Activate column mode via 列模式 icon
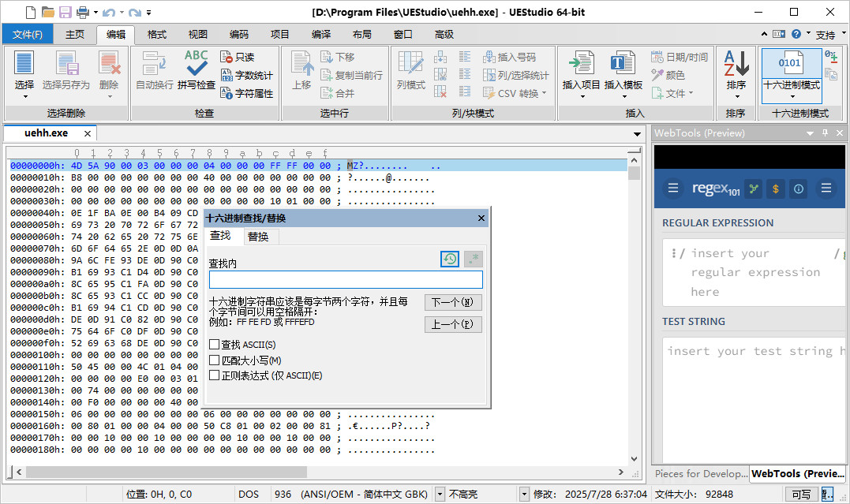 (x=410, y=71)
